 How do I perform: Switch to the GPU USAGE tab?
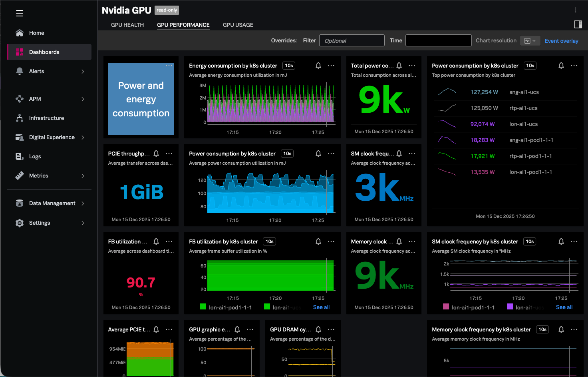(238, 25)
